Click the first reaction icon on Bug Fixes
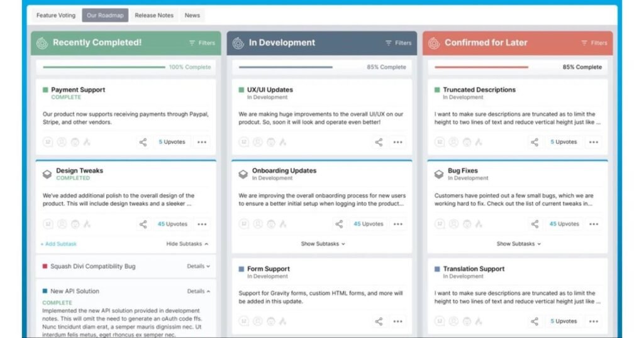The width and height of the screenshot is (644, 338). [x=440, y=224]
